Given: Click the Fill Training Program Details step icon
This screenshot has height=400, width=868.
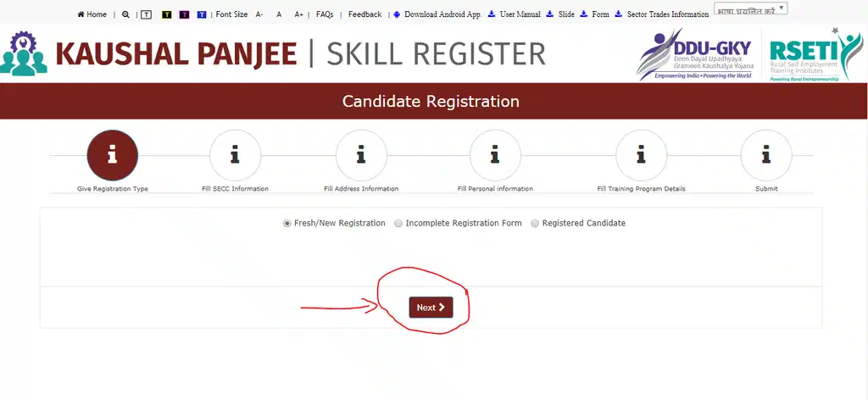Looking at the screenshot, I should 641,155.
